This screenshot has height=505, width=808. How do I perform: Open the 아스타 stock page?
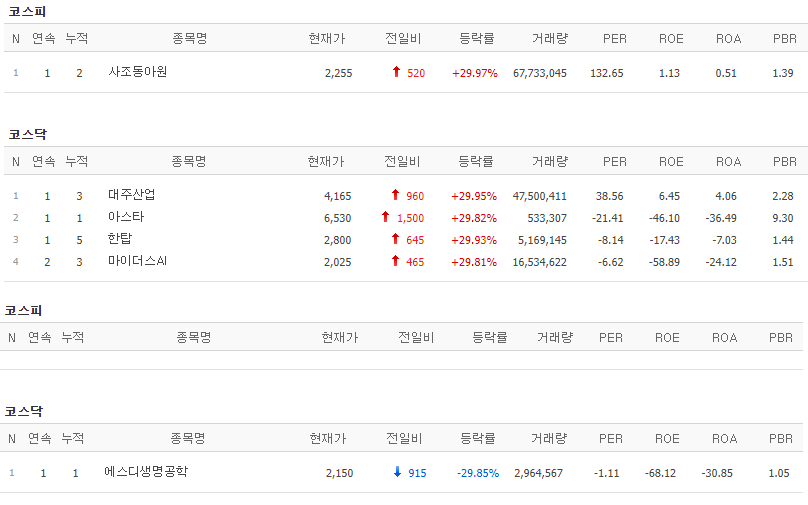126,216
